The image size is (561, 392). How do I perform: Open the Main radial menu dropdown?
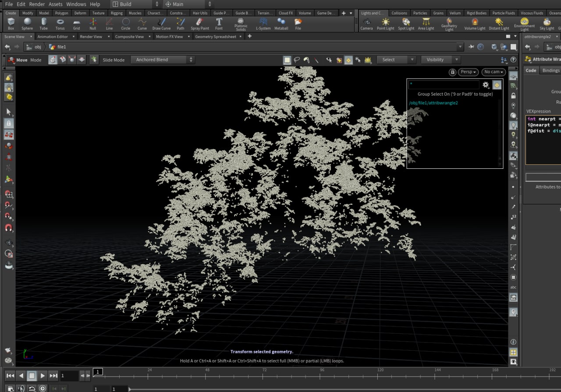[188, 4]
